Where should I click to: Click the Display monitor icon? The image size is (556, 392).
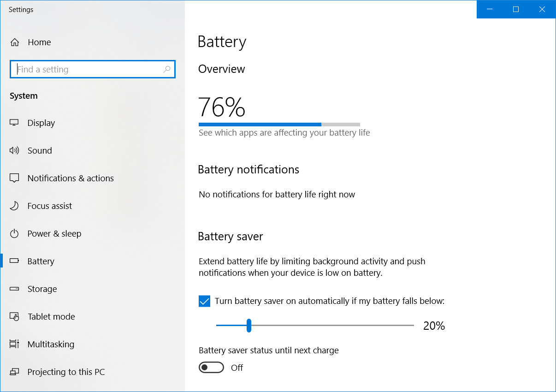pos(14,123)
